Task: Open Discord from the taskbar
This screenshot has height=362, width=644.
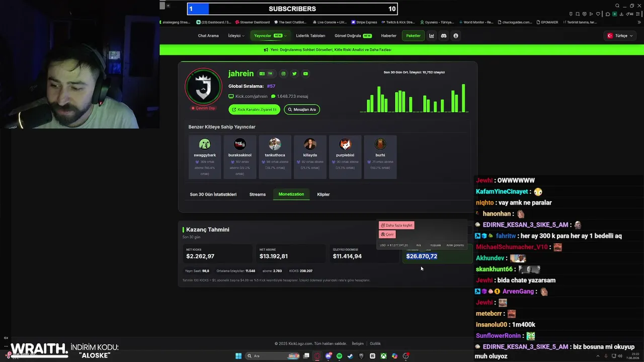Action: pyautogui.click(x=328, y=356)
